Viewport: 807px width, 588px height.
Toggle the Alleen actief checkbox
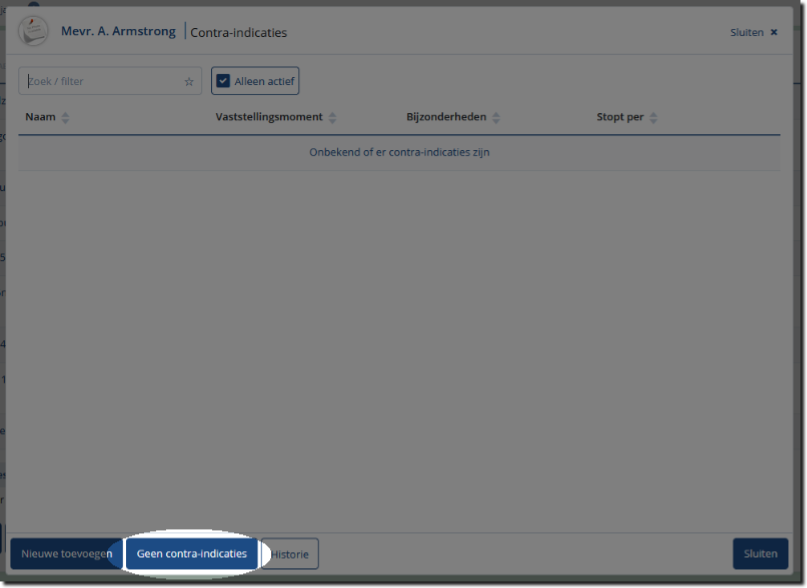click(x=224, y=82)
